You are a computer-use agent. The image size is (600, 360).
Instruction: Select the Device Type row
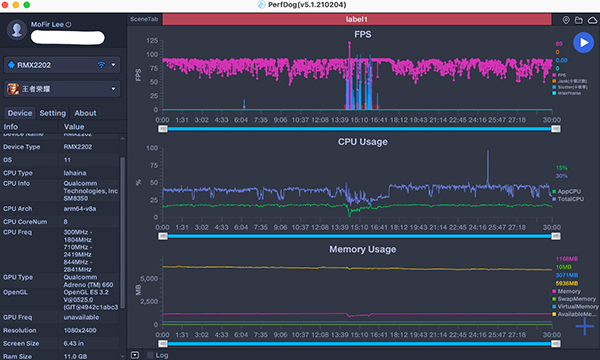pos(60,147)
